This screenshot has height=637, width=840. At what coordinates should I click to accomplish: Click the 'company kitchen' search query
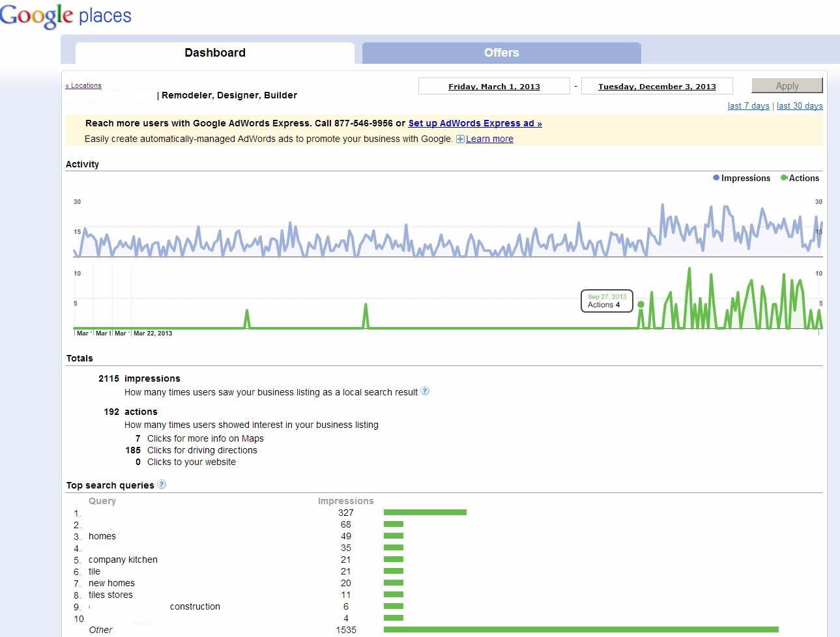coord(123,559)
